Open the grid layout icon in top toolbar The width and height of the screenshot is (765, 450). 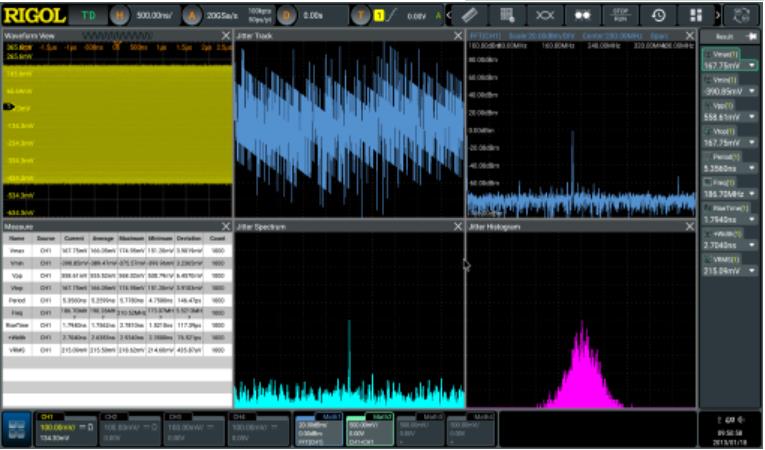coord(696,16)
